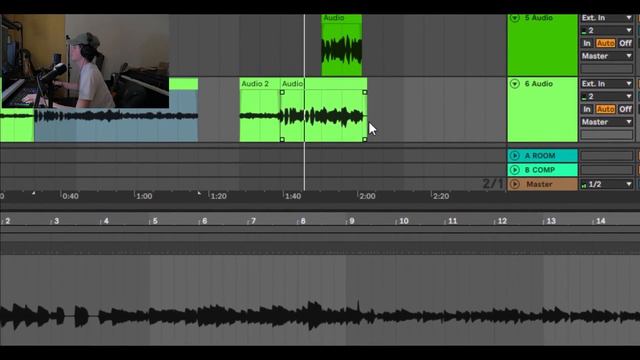Set 5 Audio monitor to Off
640x360 pixels.
[625, 43]
